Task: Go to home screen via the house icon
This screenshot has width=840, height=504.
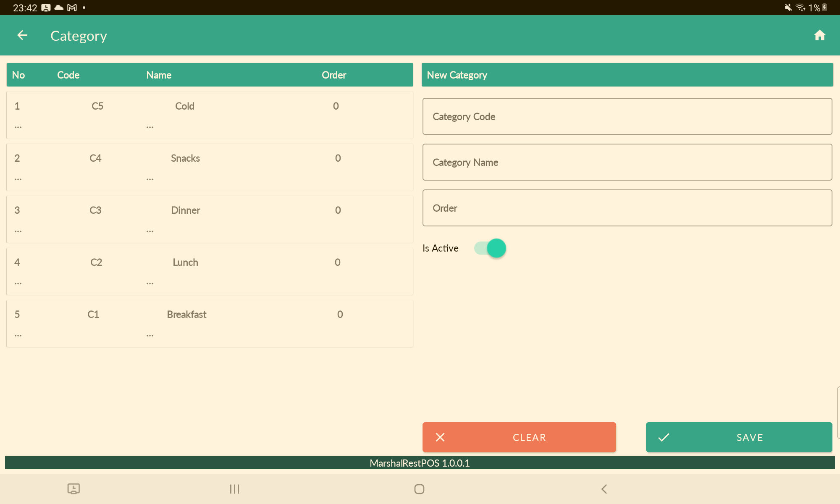Action: [819, 35]
